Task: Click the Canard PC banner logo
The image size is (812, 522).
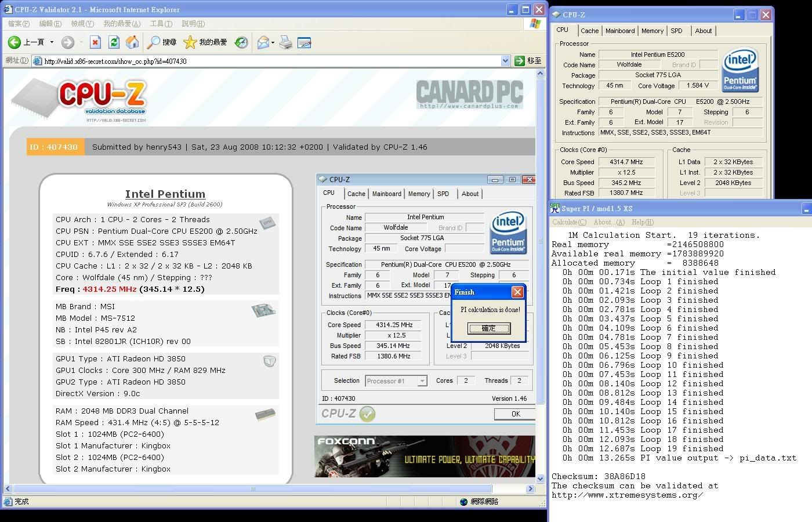Action: (469, 94)
